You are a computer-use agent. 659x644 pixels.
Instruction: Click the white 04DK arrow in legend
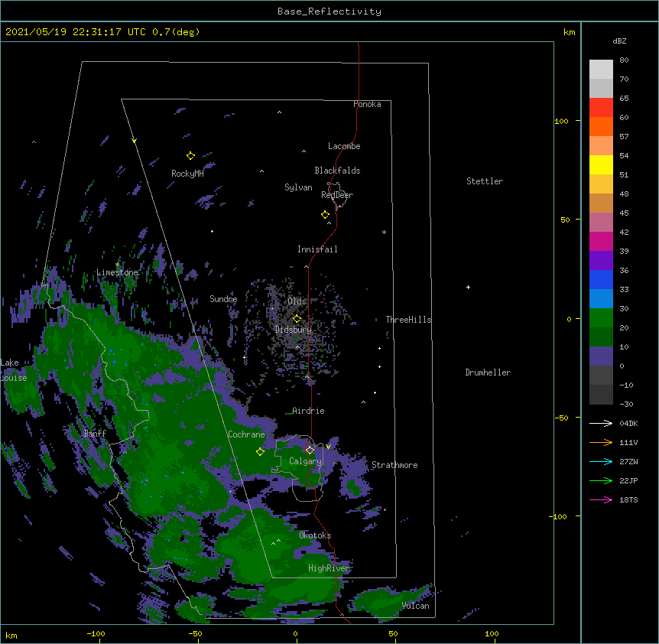601,423
